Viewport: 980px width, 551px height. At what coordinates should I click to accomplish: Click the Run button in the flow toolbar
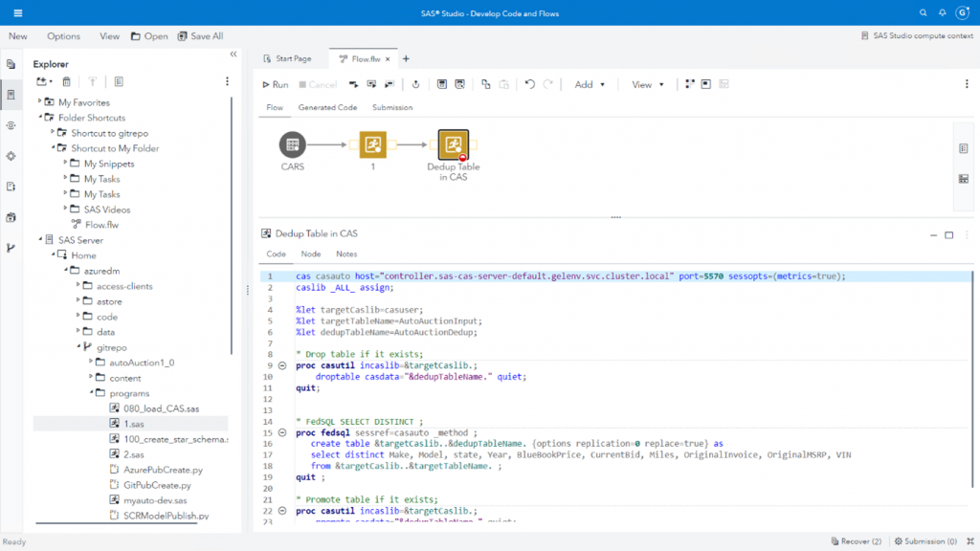tap(275, 84)
